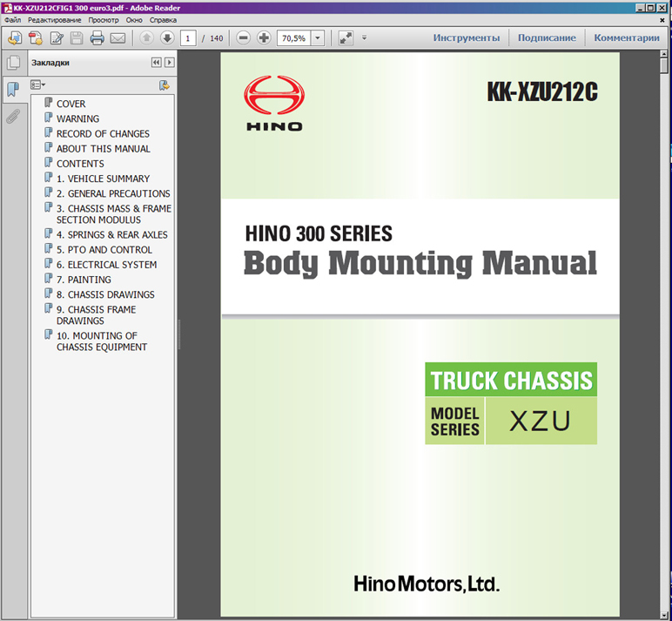Expand the toolbar customization arrow
The width and height of the screenshot is (672, 621).
(364, 38)
